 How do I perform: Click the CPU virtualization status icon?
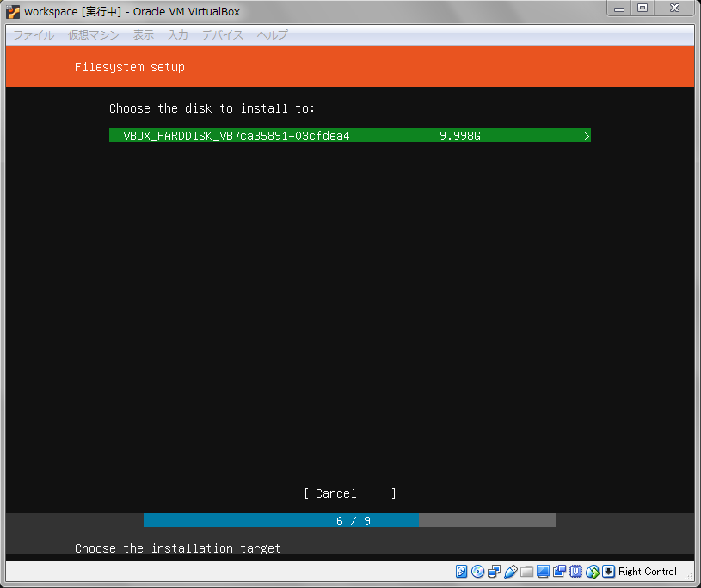(575, 571)
